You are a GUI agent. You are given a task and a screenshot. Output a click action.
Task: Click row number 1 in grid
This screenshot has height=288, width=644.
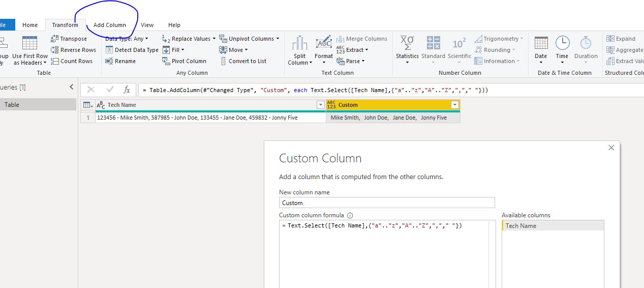click(x=88, y=118)
